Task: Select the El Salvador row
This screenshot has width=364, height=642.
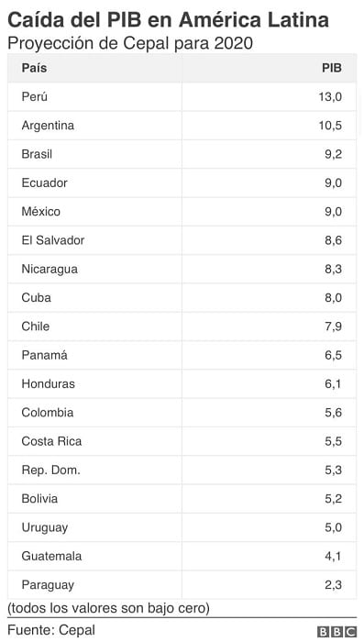Action: (x=182, y=240)
